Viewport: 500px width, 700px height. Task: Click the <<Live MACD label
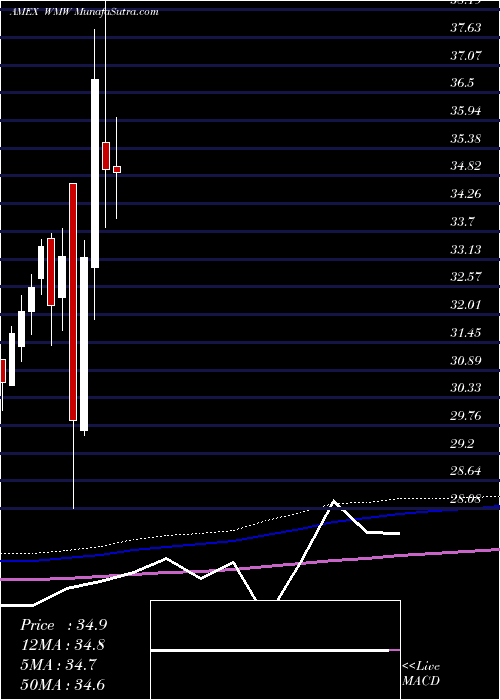421,674
